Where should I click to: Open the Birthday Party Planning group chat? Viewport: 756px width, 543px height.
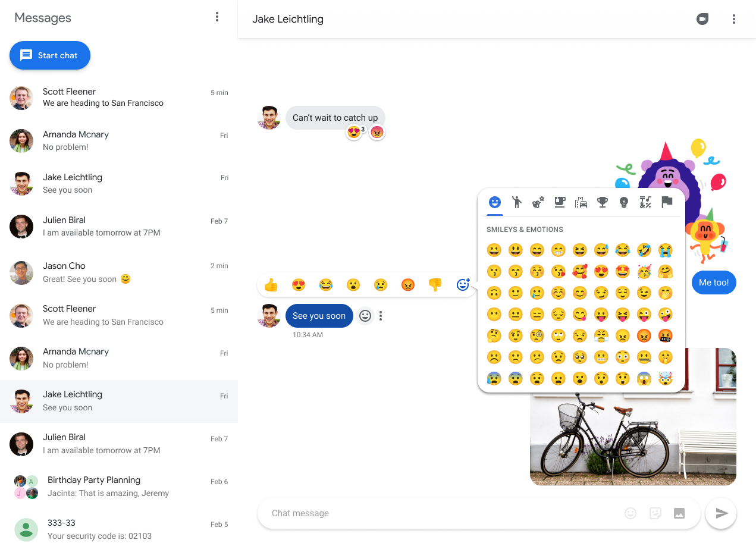[x=119, y=486]
